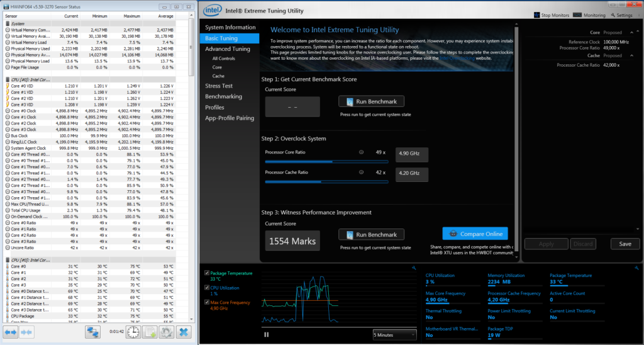
Task: Select Basic Tuning in XTU sidebar
Action: tap(230, 38)
